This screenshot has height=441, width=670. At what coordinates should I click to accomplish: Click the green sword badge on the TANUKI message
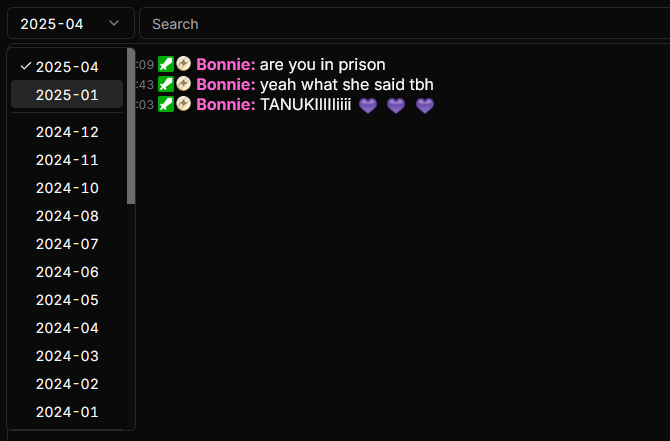pos(166,104)
